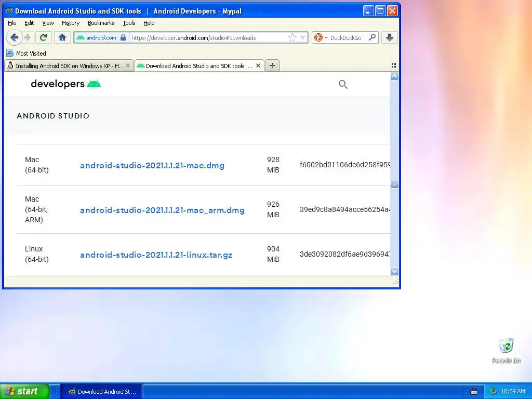Click the 904 MiB size cell
Viewport: 532px width, 399px height.
click(273, 254)
